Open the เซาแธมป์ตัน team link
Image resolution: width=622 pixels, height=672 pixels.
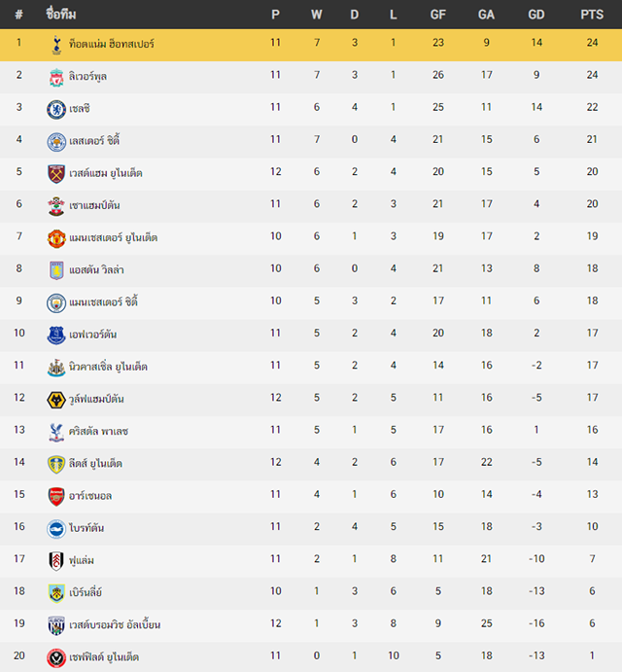(x=94, y=205)
